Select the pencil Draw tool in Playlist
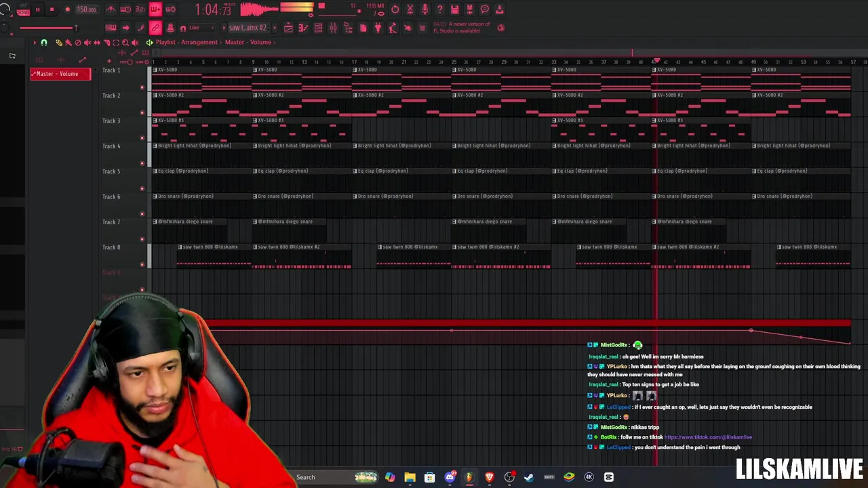Image resolution: width=868 pixels, height=488 pixels. (x=59, y=42)
